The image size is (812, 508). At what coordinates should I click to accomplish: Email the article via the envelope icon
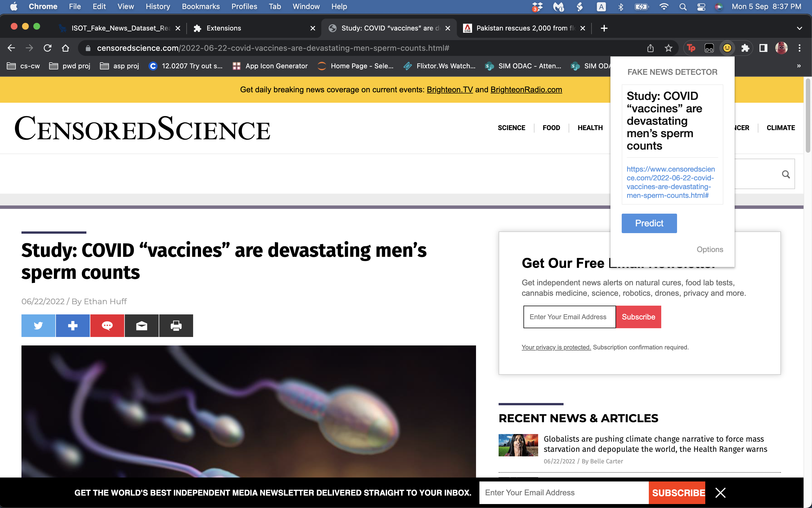(x=141, y=325)
